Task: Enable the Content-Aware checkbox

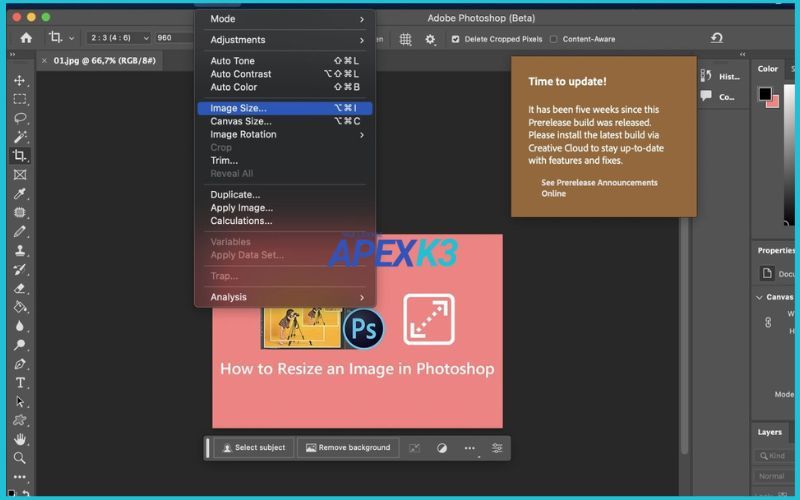Action: click(554, 39)
